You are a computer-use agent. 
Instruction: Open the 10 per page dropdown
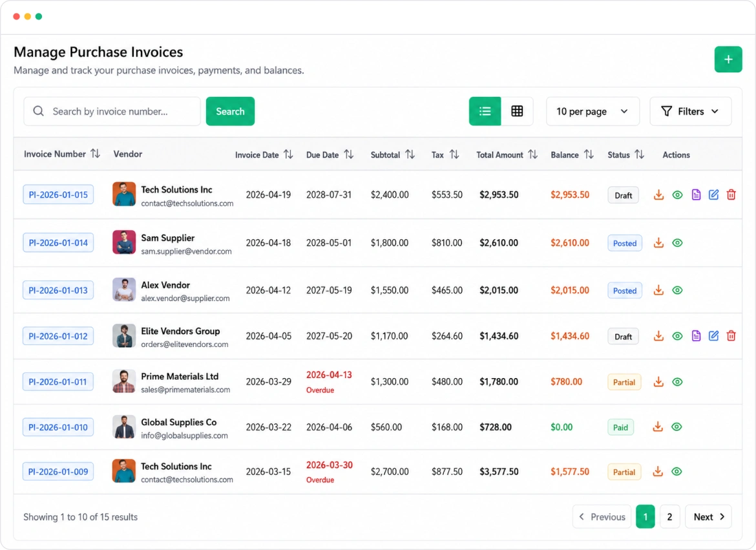pos(593,111)
